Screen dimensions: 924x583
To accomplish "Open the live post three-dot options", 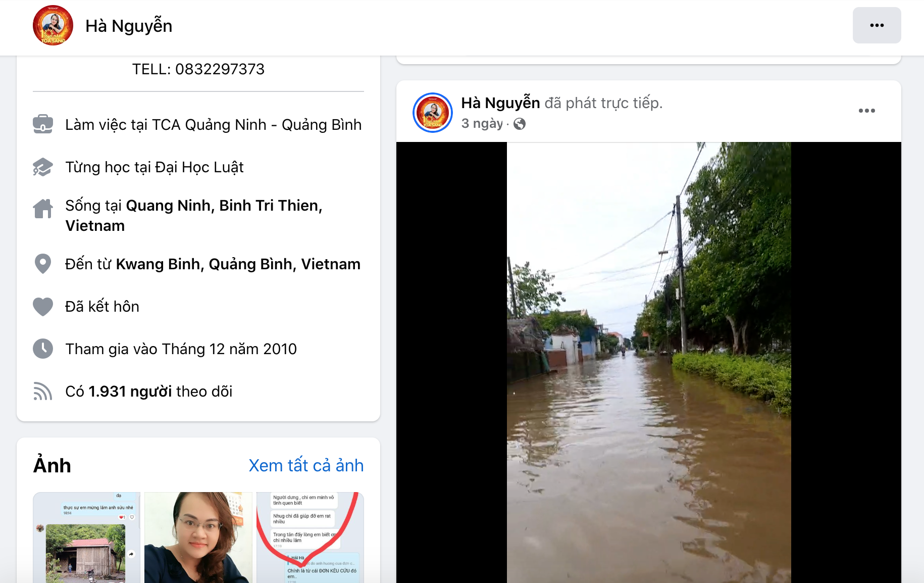I will (x=867, y=111).
